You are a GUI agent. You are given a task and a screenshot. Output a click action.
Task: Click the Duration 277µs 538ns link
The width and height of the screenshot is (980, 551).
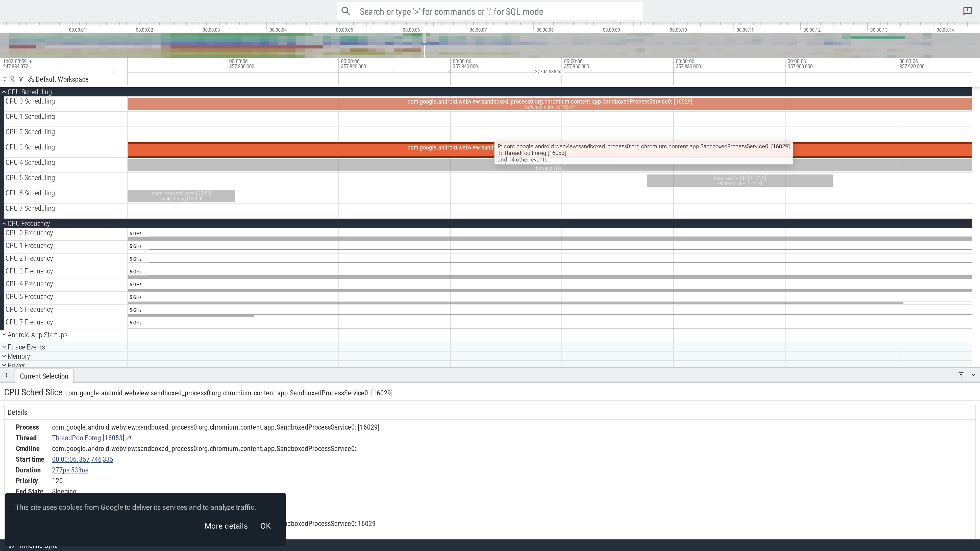[70, 470]
